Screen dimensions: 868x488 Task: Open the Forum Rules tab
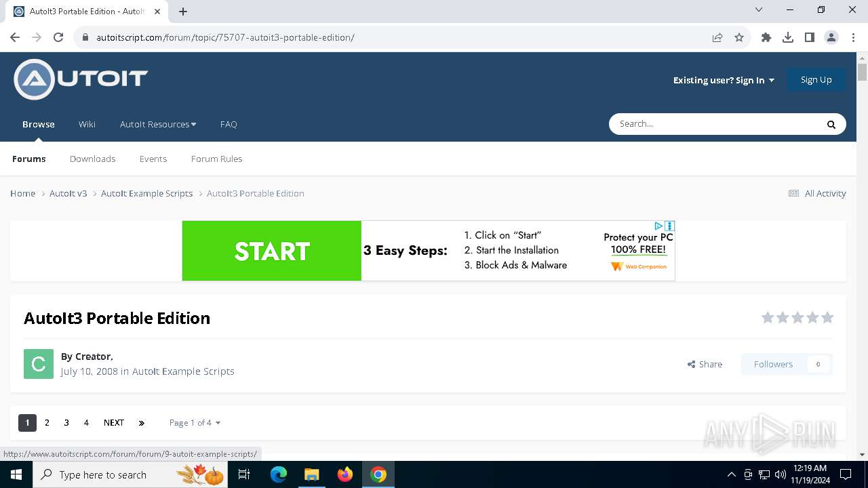tap(216, 159)
